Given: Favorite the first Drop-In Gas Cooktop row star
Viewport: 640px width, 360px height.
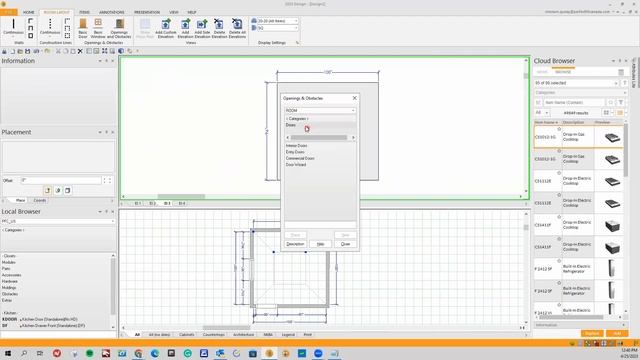Looking at the screenshot, I should [x=559, y=129].
